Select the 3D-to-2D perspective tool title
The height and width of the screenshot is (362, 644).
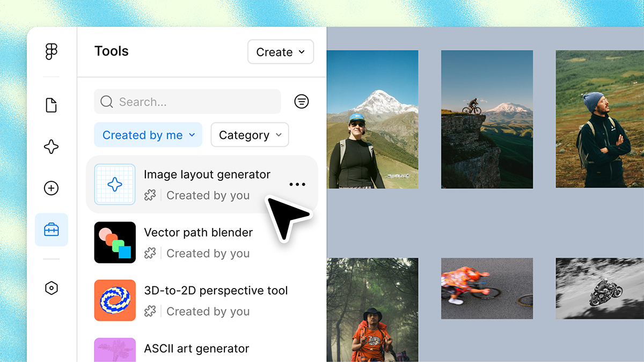point(216,291)
